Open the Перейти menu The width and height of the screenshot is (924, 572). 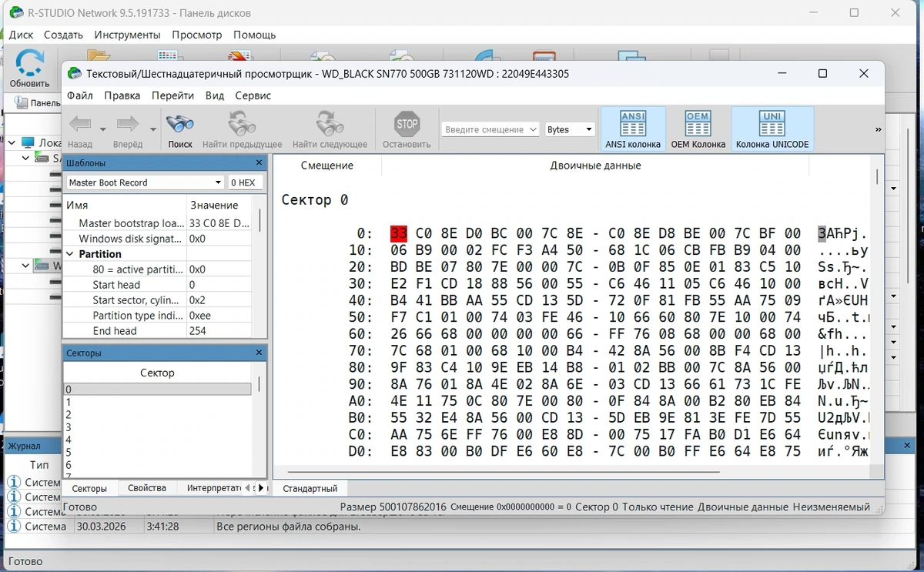(x=172, y=95)
